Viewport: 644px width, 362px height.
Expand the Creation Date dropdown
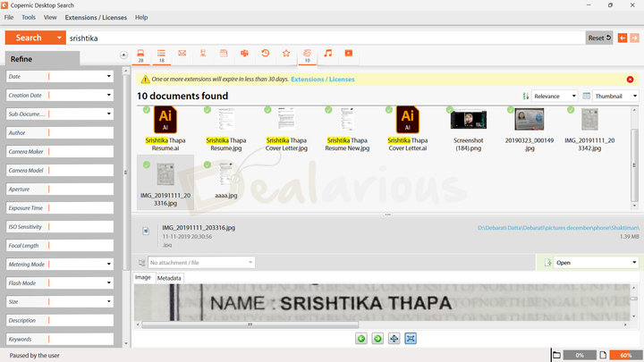click(109, 96)
